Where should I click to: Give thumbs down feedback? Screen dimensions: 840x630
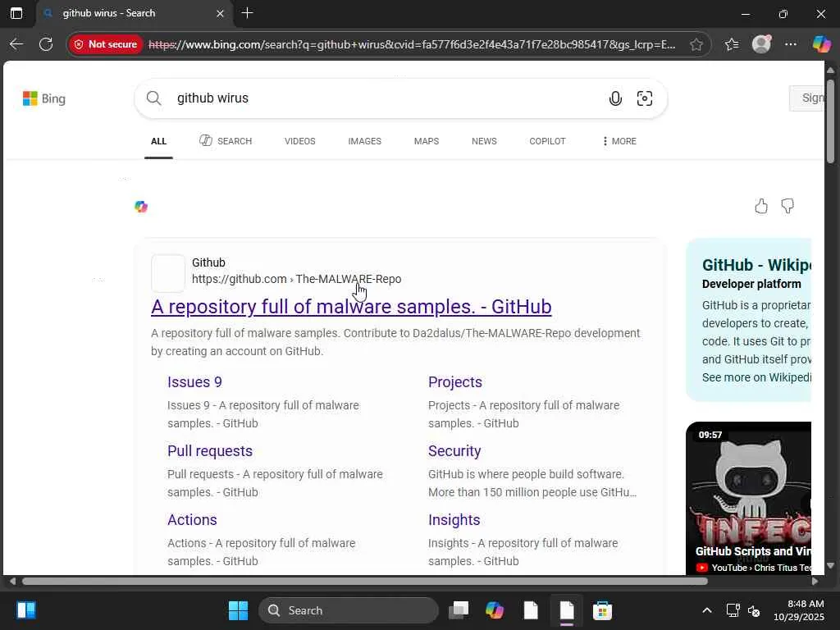[x=787, y=206]
